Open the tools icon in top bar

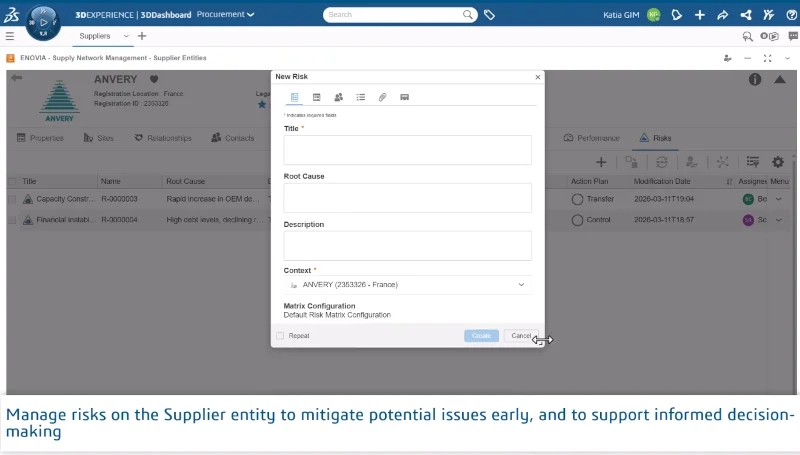[769, 15]
